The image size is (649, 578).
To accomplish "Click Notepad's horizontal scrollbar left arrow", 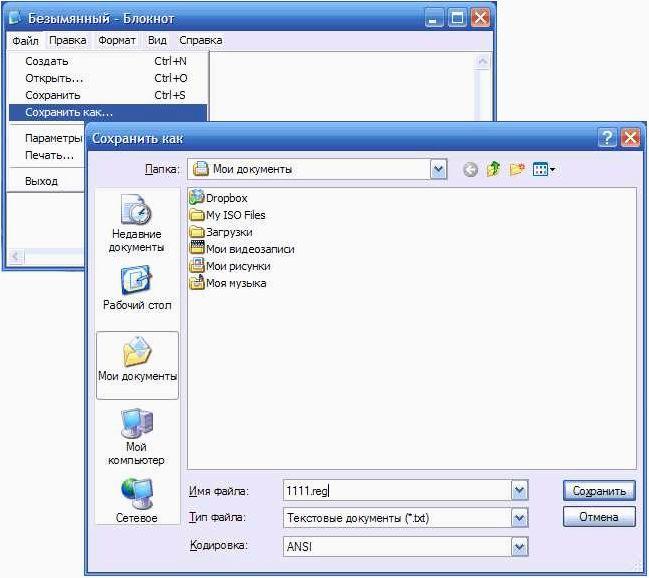I will point(16,257).
